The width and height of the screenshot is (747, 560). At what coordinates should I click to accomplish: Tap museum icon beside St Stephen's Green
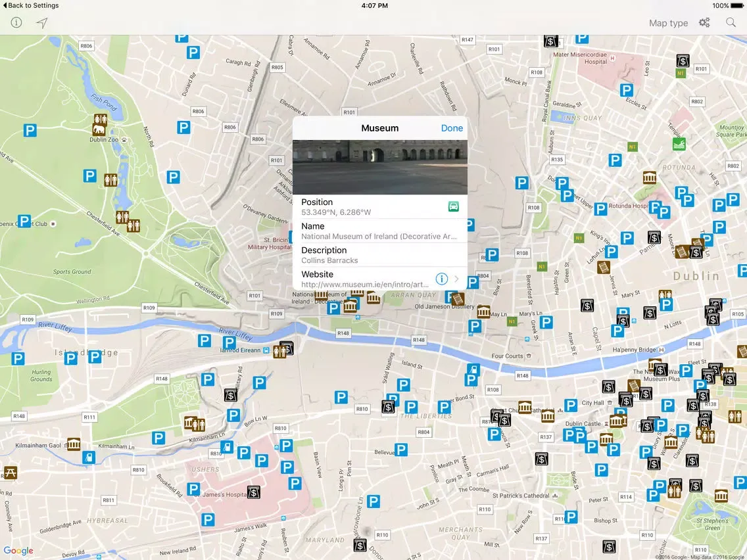pos(721,496)
